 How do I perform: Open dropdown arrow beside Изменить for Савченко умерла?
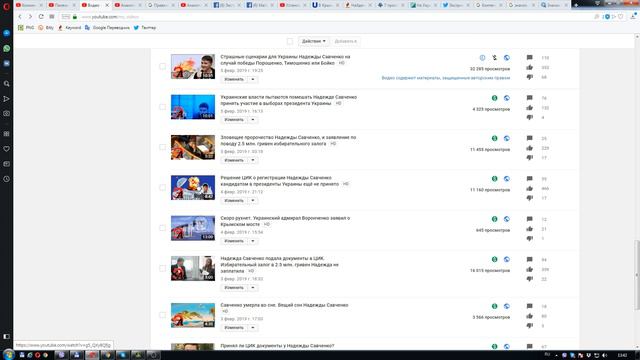(x=253, y=328)
